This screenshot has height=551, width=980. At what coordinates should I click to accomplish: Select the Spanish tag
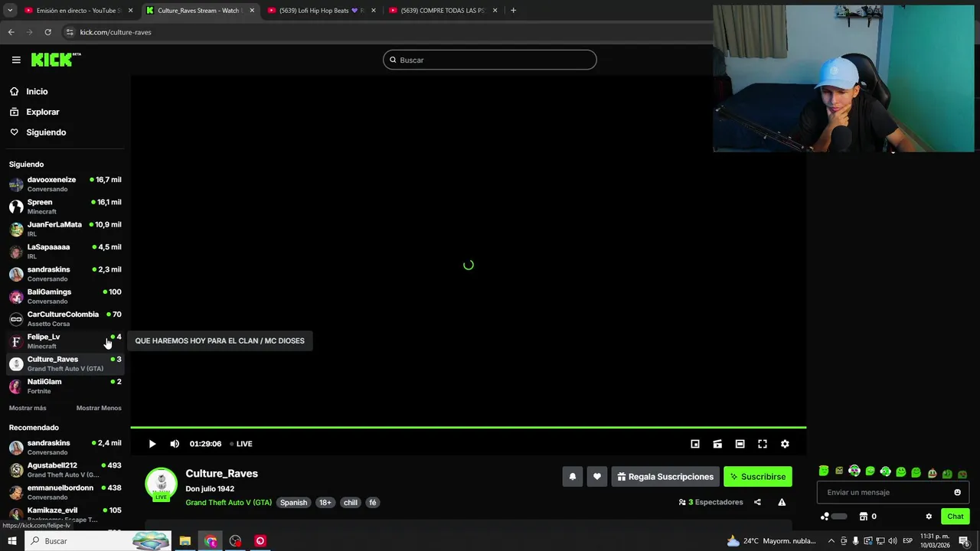pos(293,503)
